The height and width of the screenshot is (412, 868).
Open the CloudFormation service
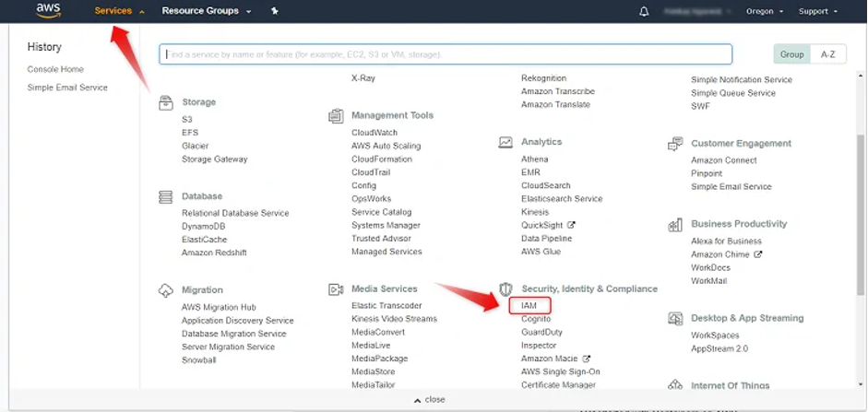382,159
